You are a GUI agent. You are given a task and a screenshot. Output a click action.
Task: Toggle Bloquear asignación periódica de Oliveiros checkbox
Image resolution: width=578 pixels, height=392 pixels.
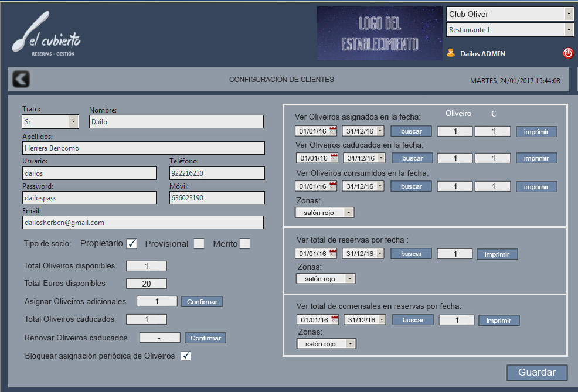tap(186, 356)
